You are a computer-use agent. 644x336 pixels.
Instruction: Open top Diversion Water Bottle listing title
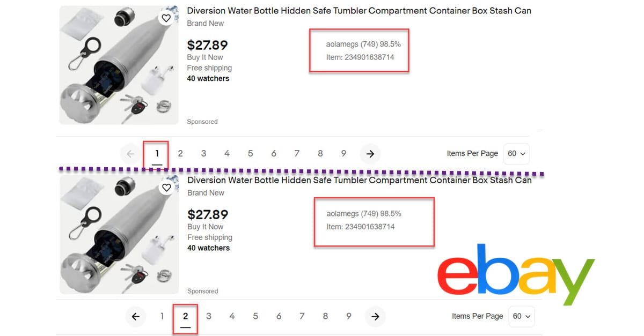[358, 11]
